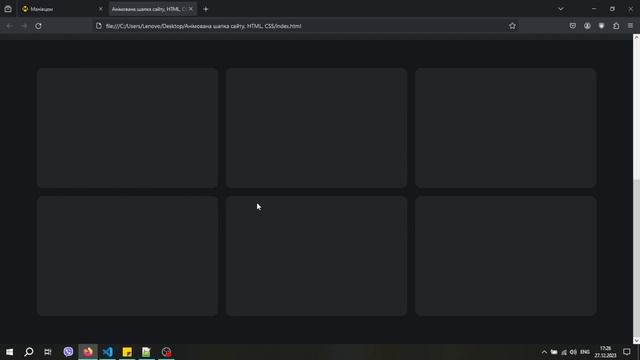
Task: Click the page scroll-down arrow
Action: tap(636, 340)
